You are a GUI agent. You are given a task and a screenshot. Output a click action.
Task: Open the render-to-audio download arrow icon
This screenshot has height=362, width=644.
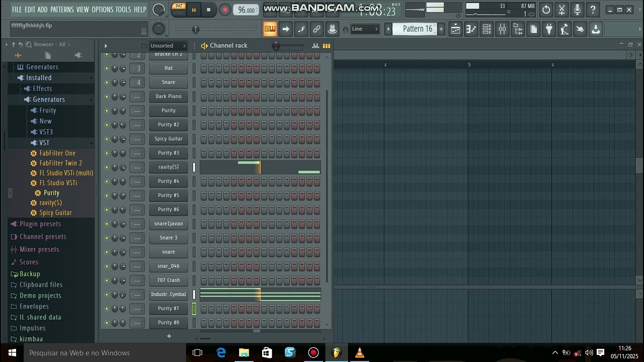coord(596,29)
